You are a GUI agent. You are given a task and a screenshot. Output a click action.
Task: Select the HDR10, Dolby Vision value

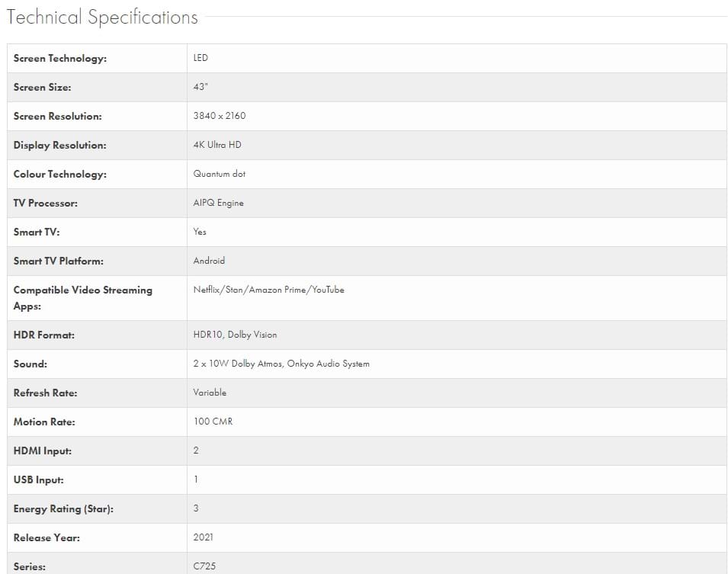pos(235,335)
